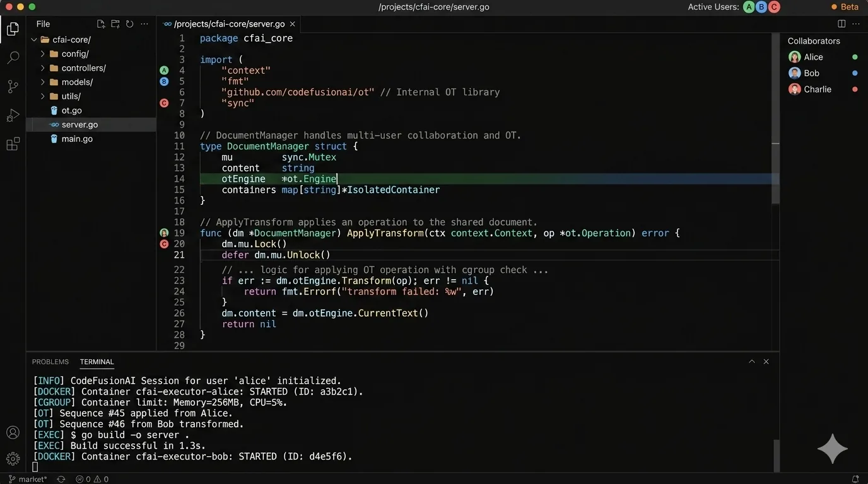Viewport: 868px width, 484px height.
Task: Click the market* branch in status bar
Action: (x=28, y=479)
